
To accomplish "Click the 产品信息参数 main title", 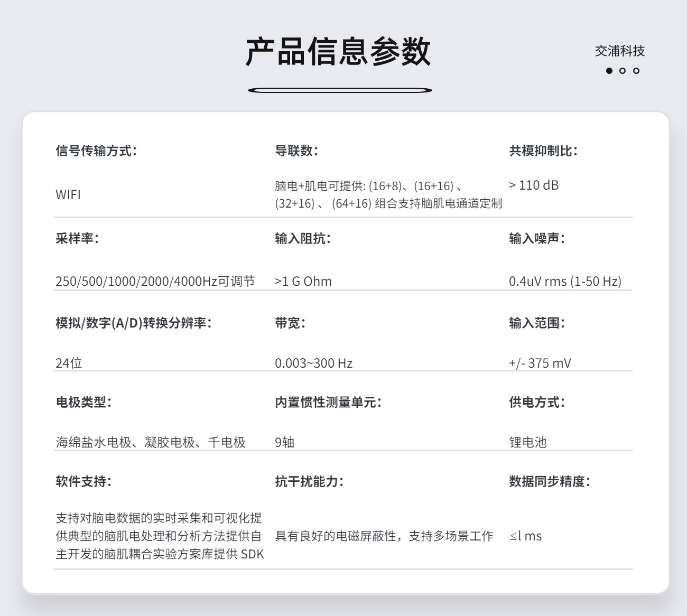I will coord(338,52).
